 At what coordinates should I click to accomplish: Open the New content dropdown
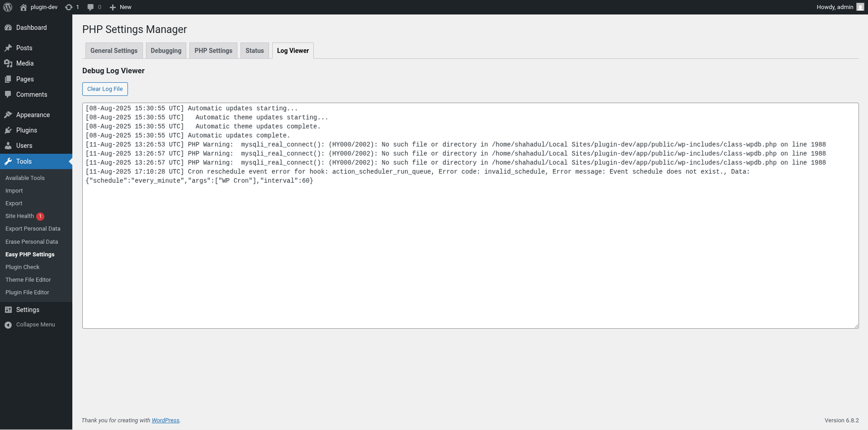121,7
